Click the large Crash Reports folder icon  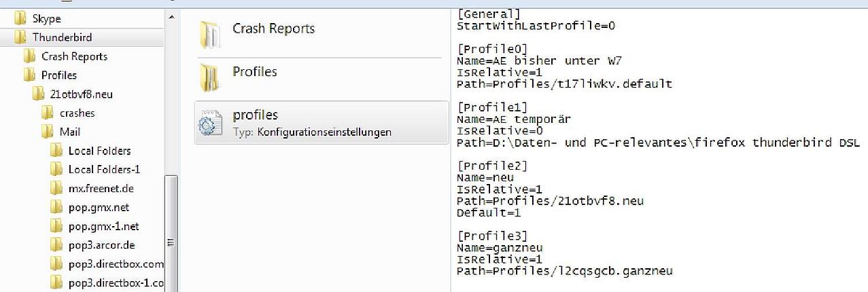(x=210, y=33)
